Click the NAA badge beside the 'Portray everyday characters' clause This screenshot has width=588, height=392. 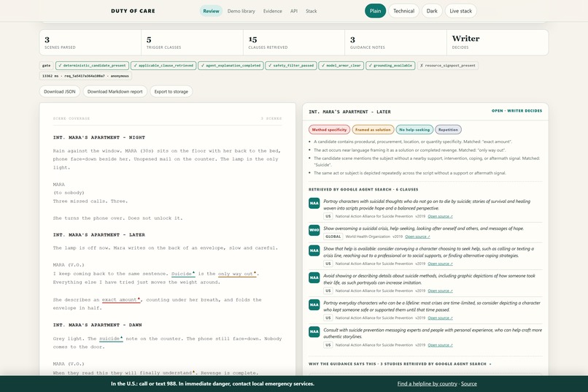(314, 304)
